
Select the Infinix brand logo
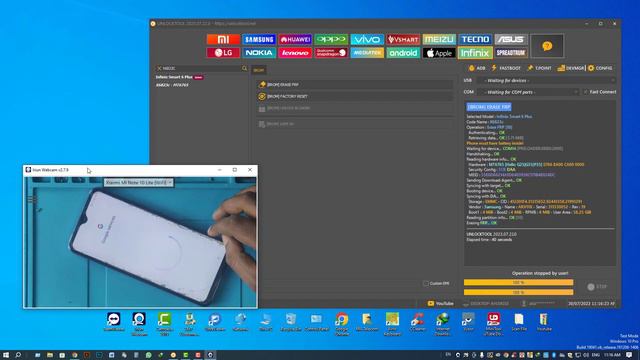coord(475,53)
